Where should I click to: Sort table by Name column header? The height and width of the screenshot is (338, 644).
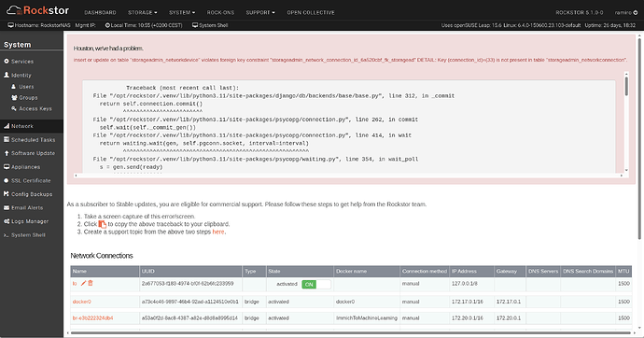[105, 271]
